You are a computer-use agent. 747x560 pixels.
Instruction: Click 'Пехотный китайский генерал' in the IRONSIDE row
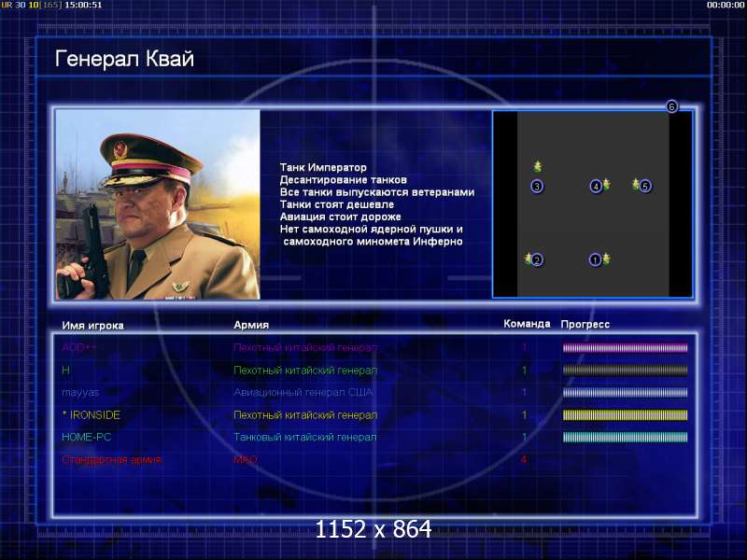pyautogui.click(x=305, y=414)
